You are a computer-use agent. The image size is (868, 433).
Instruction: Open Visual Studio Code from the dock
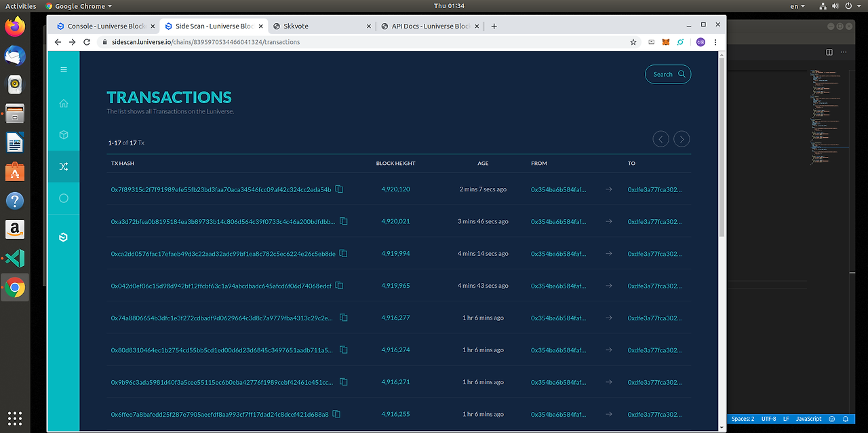(14, 259)
